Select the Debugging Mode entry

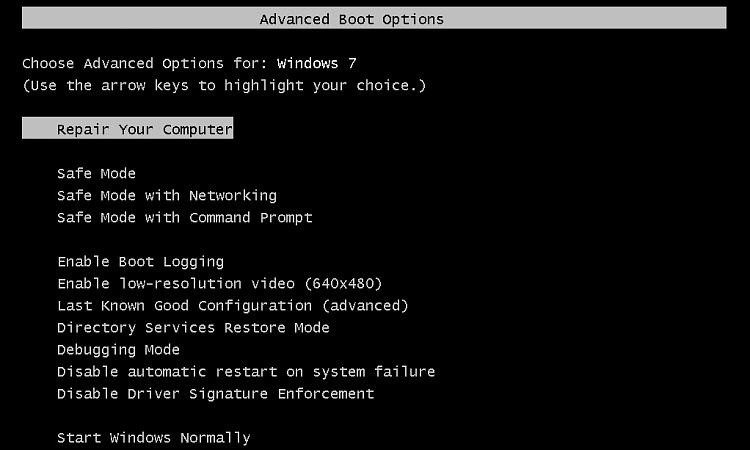[118, 349]
